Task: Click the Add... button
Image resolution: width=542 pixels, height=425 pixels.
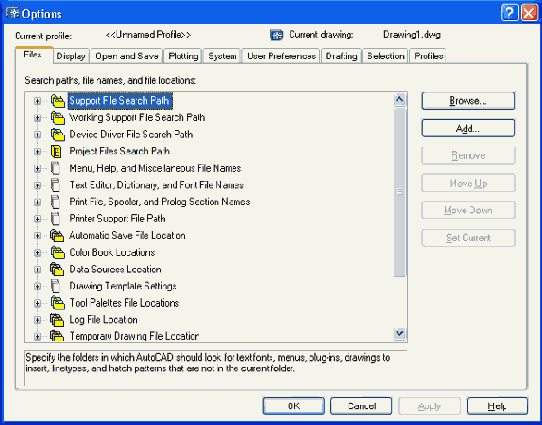Action: pos(468,128)
